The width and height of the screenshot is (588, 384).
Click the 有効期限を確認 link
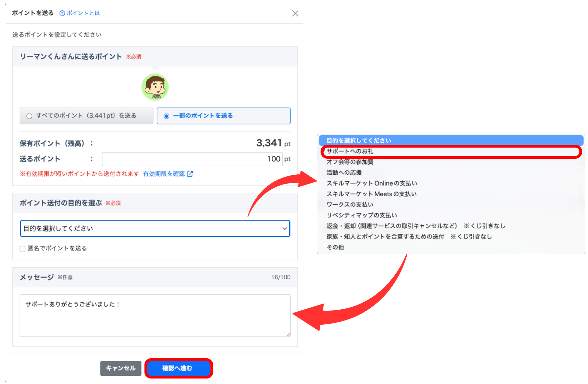[164, 174]
